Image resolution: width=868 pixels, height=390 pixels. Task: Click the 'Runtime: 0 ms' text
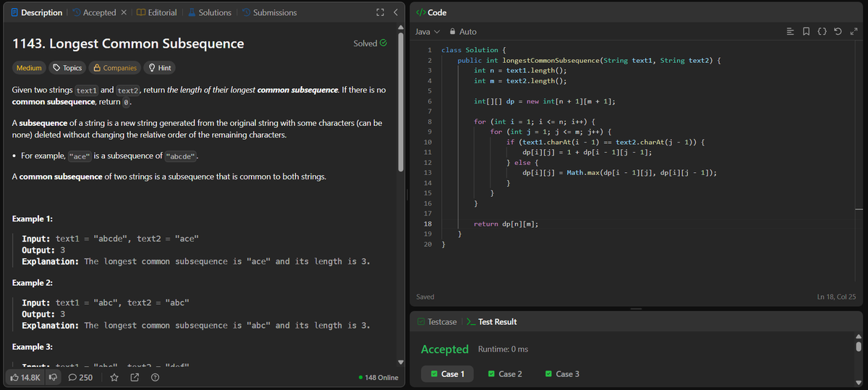[503, 349]
